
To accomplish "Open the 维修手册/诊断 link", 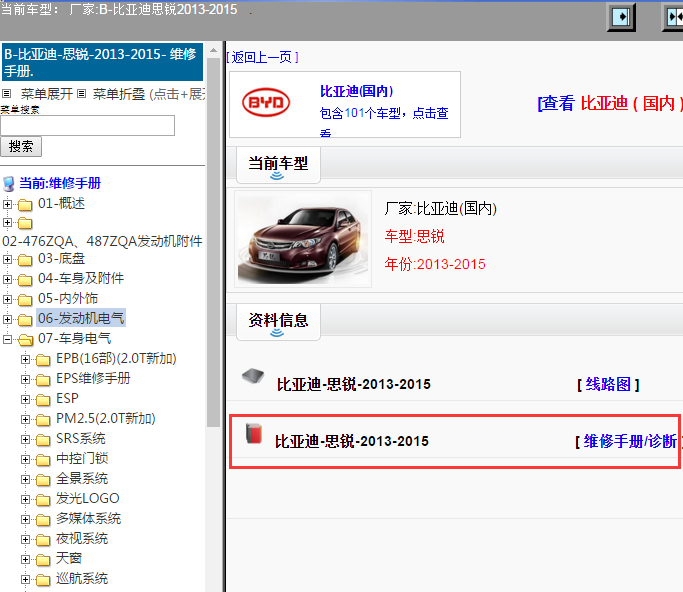I will (x=630, y=441).
